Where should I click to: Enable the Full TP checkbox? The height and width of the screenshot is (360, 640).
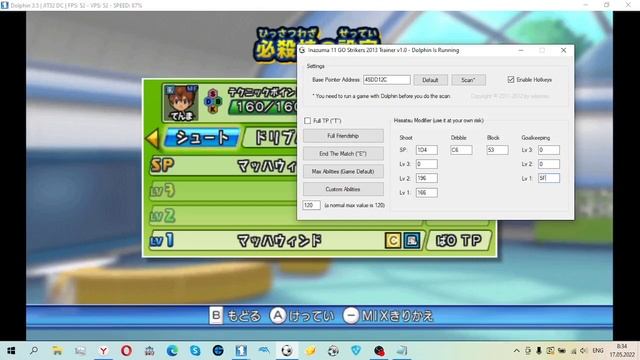point(307,121)
